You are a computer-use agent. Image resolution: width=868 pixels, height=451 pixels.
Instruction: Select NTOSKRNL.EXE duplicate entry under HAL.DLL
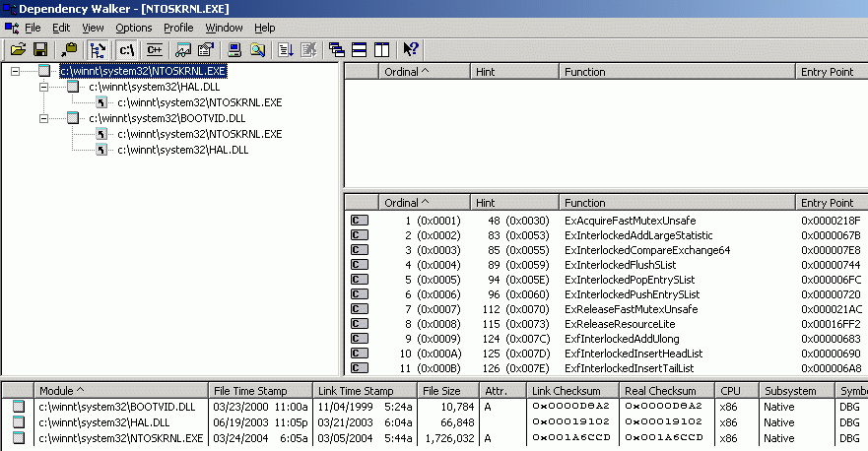200,102
